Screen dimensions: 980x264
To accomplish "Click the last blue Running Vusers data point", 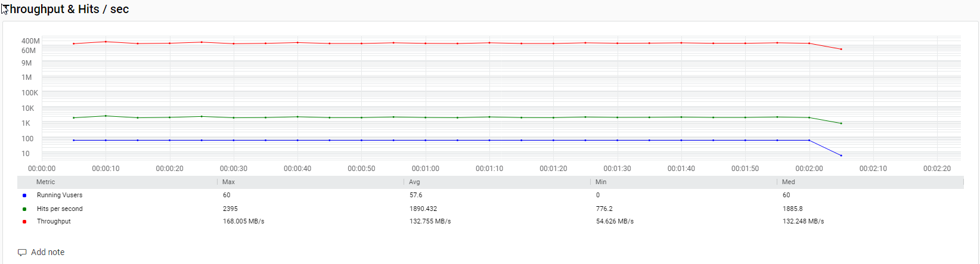I will [x=841, y=156].
